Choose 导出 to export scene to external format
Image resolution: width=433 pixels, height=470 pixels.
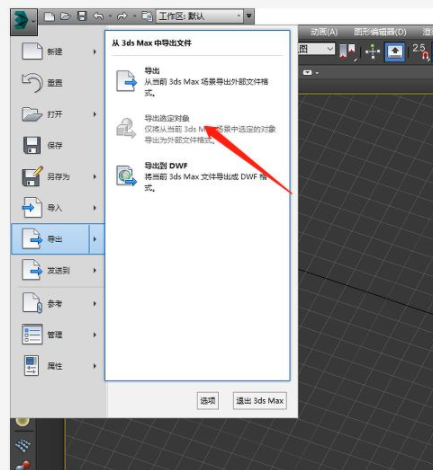(197, 82)
